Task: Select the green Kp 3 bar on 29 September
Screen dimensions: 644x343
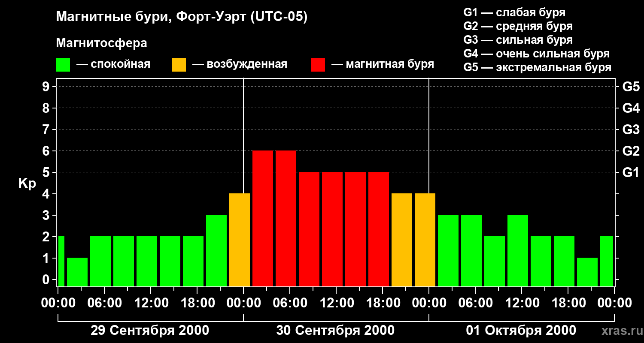Action: tap(216, 250)
